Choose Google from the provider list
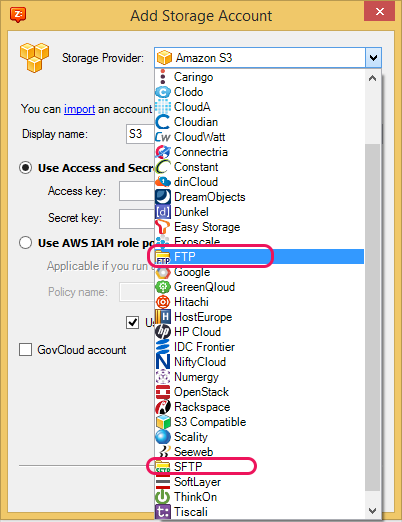402x522 pixels. point(192,272)
